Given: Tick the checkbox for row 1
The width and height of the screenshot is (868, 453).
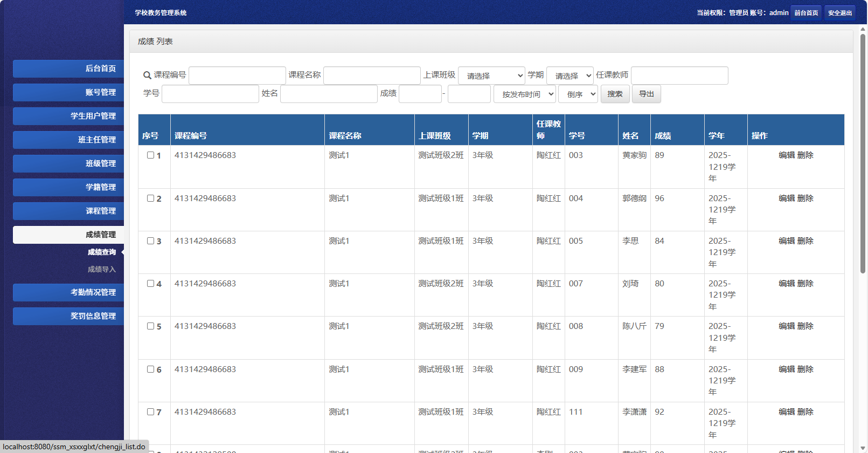Looking at the screenshot, I should click(x=151, y=155).
